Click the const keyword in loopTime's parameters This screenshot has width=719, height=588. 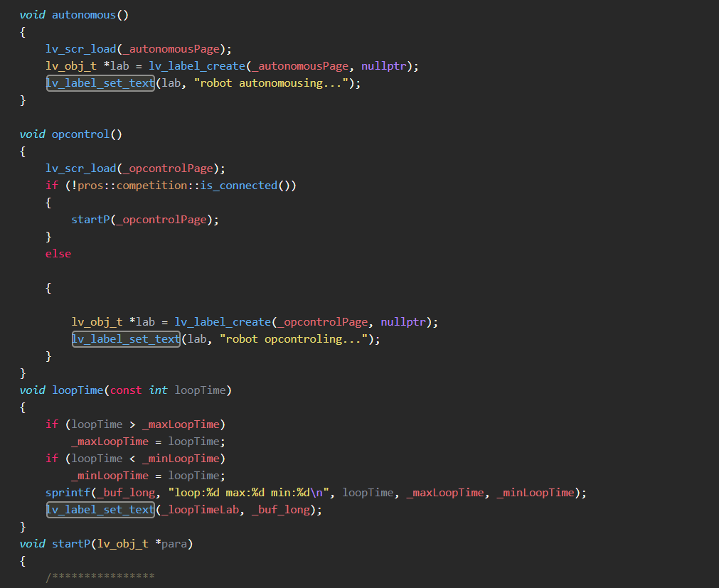click(126, 390)
